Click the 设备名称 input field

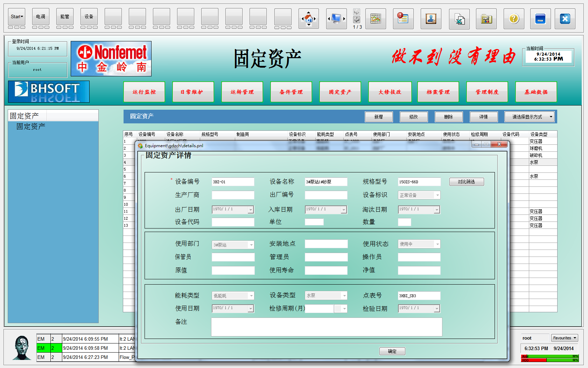(326, 182)
